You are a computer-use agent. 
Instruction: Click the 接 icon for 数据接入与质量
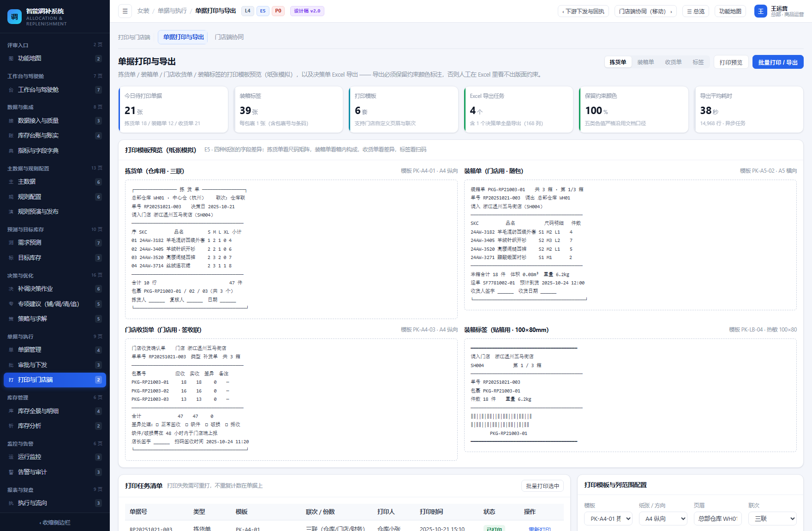[x=11, y=121]
